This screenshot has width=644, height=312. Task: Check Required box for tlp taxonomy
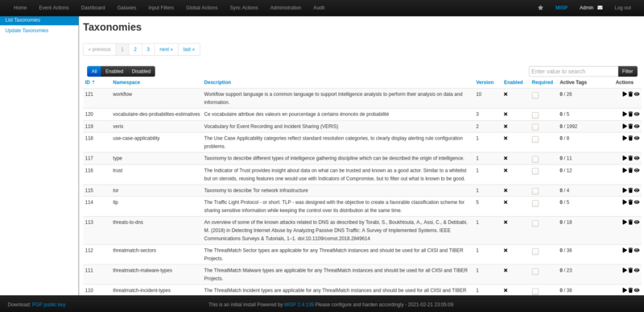click(x=535, y=203)
